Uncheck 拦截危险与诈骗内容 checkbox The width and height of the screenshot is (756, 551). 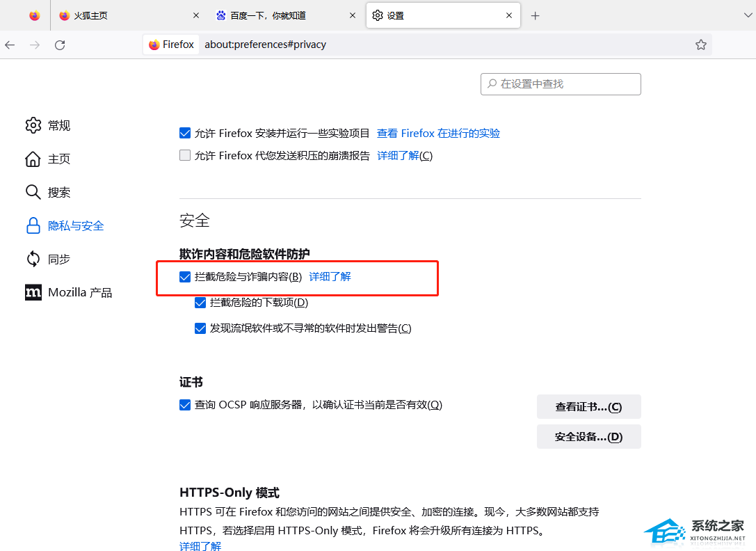[x=185, y=277]
